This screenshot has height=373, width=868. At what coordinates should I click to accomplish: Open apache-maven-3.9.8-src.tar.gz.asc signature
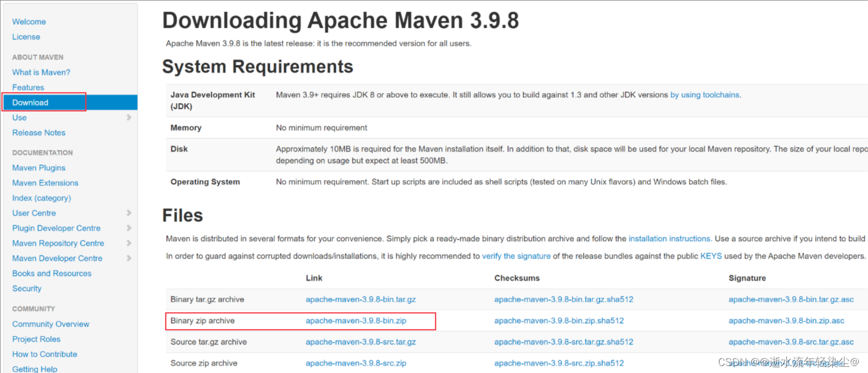(x=791, y=342)
